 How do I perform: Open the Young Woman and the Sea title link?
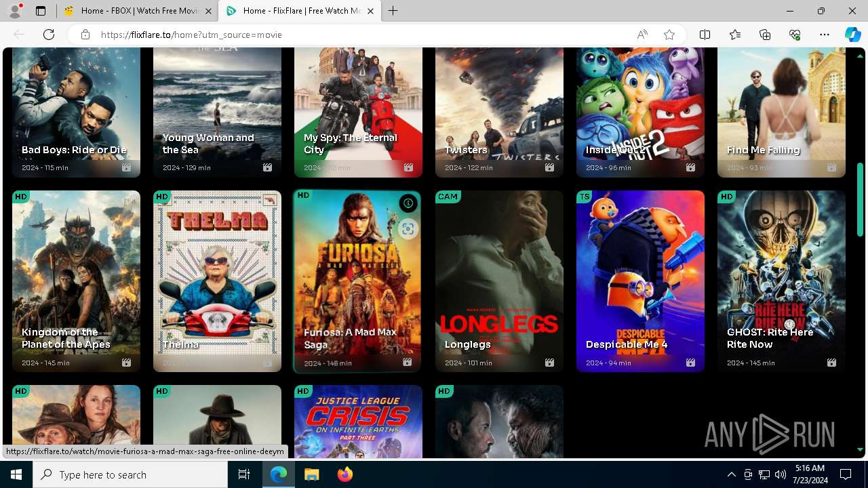[x=208, y=144]
